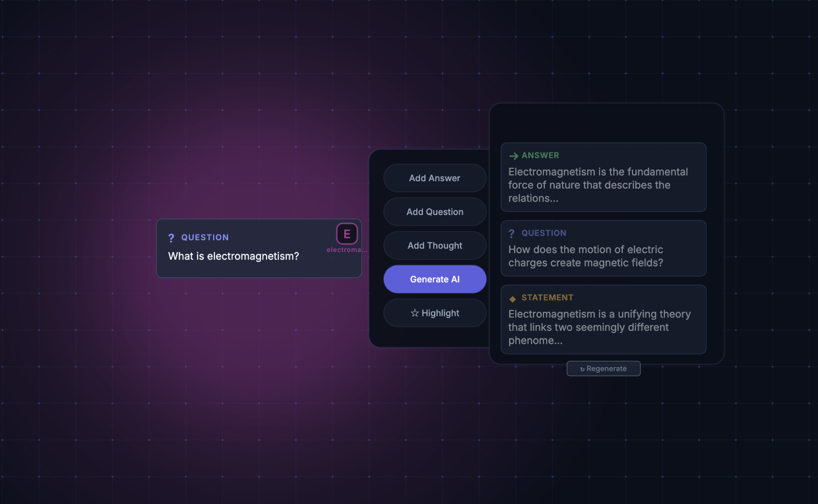Viewport: 818px width, 504px height.
Task: Click the star icon next to Highlight
Action: click(414, 313)
